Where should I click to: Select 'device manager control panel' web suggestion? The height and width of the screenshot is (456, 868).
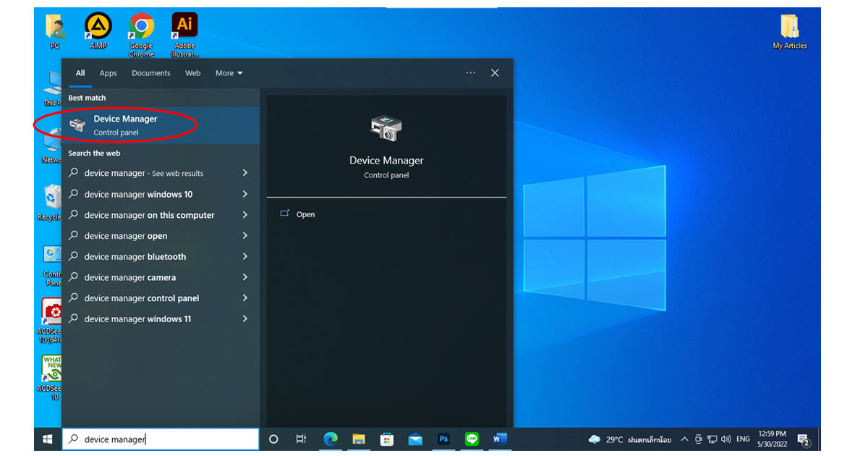tap(142, 298)
